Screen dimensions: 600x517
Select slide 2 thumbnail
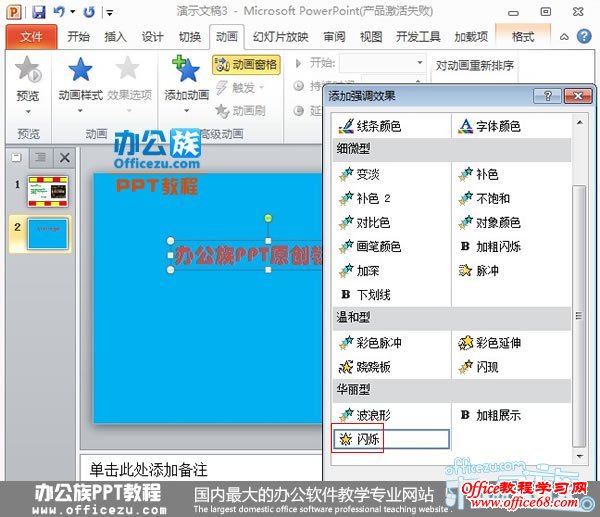tap(47, 234)
